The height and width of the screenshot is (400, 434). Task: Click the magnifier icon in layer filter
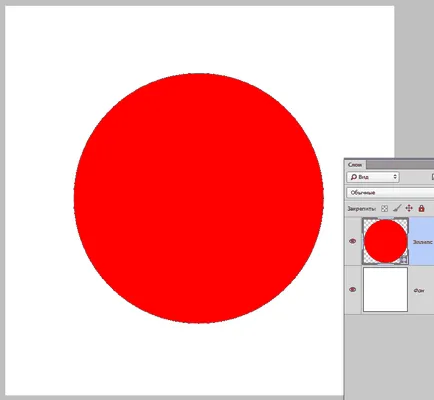point(354,177)
